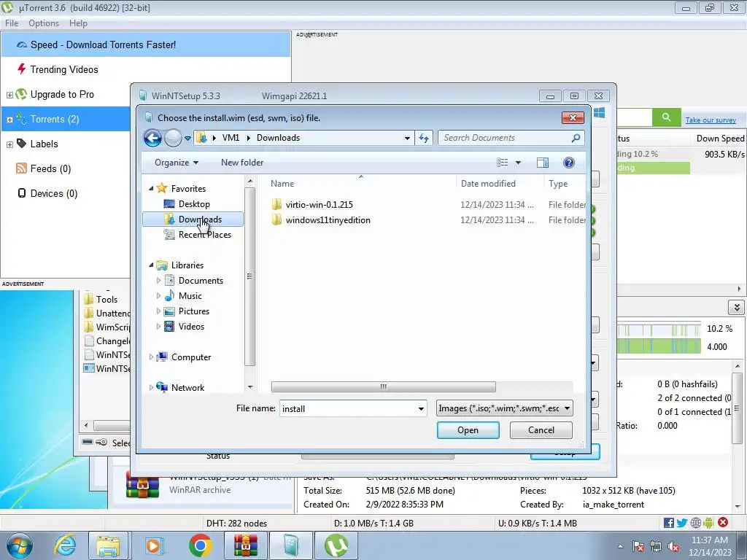Click the detail pane collapse chevron button
Image resolution: width=747 pixels, height=560 pixels.
(x=737, y=307)
